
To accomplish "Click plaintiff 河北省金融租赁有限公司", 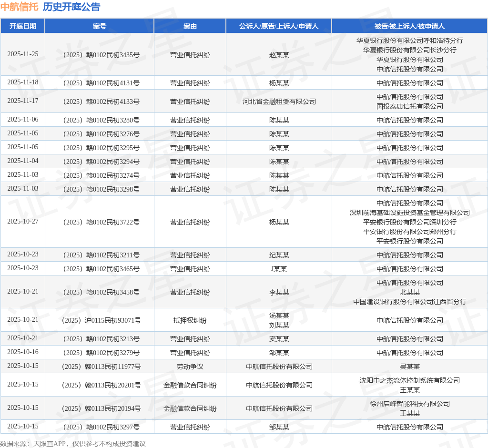I will [279, 102].
